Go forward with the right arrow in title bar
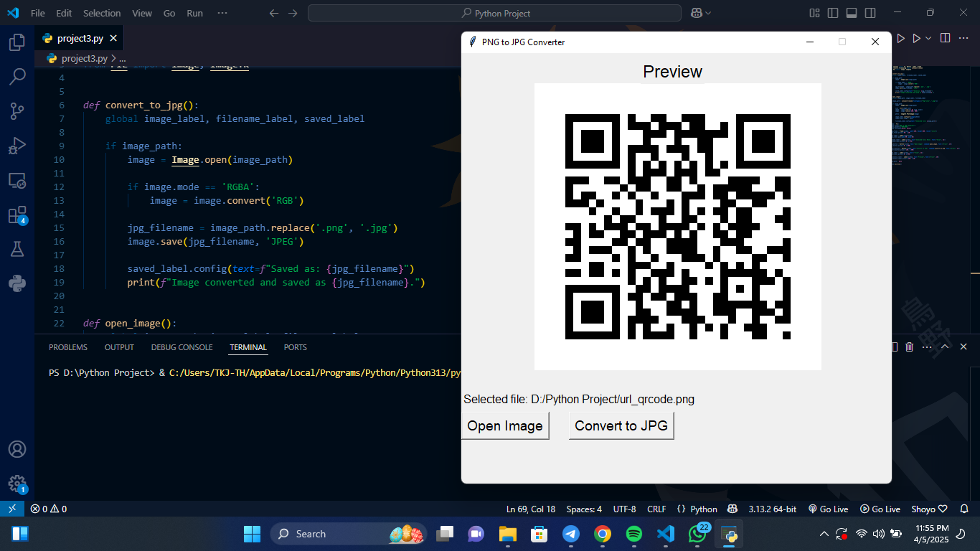Image resolution: width=980 pixels, height=551 pixels. pyautogui.click(x=292, y=13)
